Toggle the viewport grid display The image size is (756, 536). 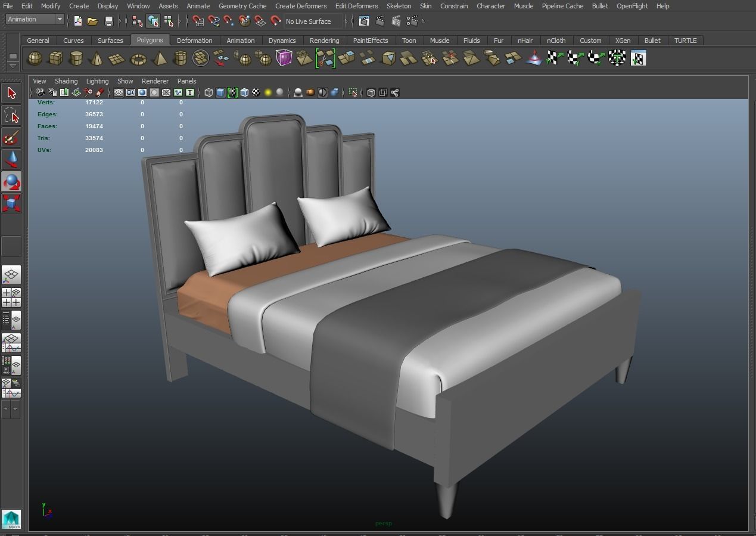pos(119,92)
